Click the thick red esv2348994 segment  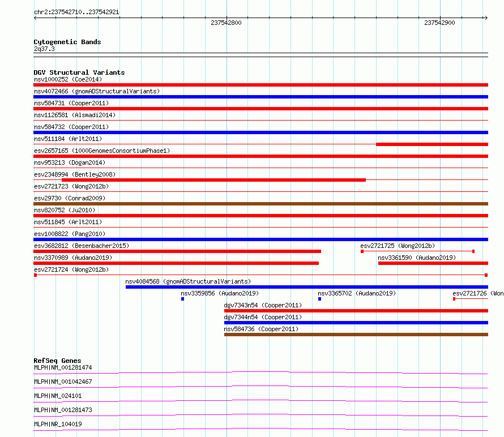tap(213, 180)
